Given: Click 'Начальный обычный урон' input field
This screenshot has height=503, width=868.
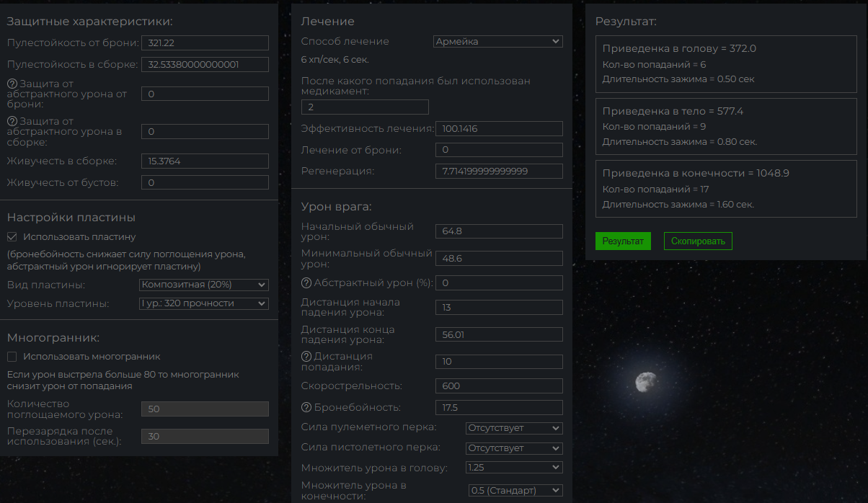Looking at the screenshot, I should [x=499, y=231].
